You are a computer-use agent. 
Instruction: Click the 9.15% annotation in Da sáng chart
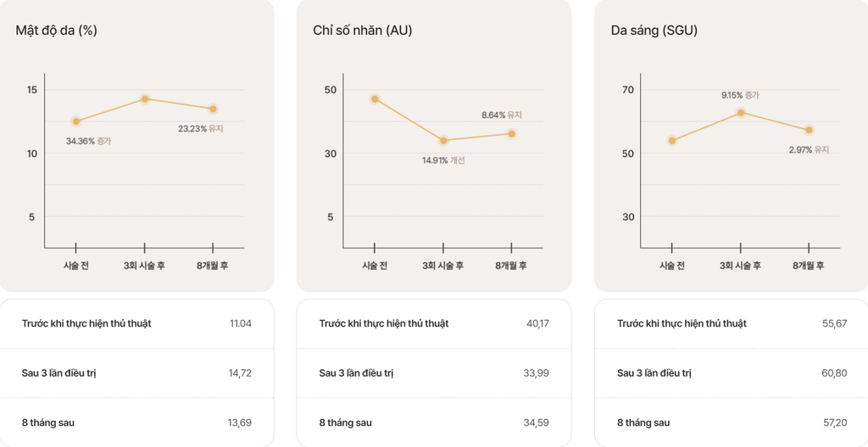(x=740, y=95)
